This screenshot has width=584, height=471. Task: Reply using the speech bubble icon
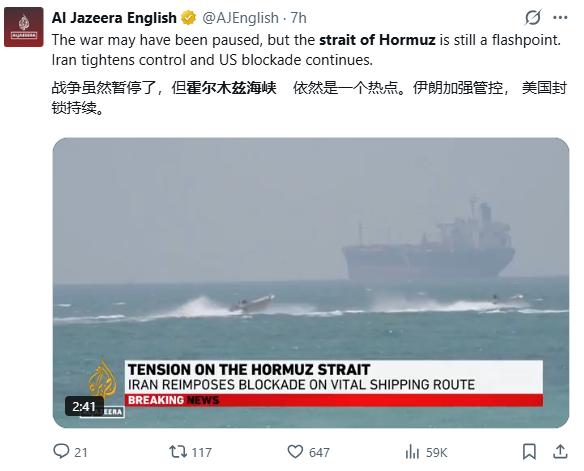tap(61, 451)
